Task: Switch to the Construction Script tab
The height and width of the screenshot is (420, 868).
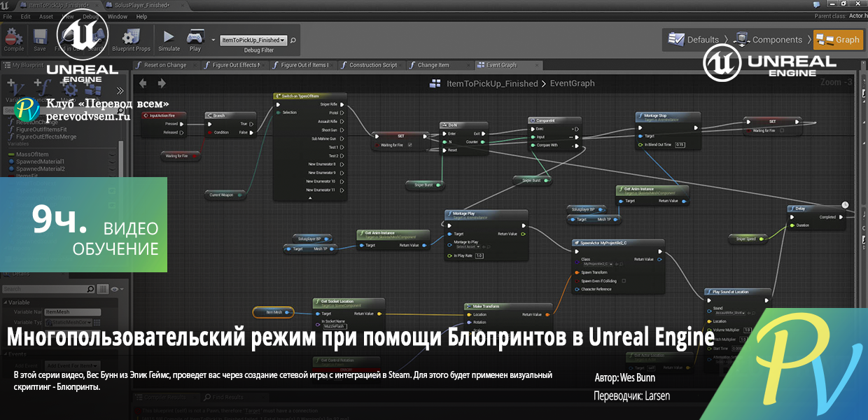Action: [x=372, y=65]
